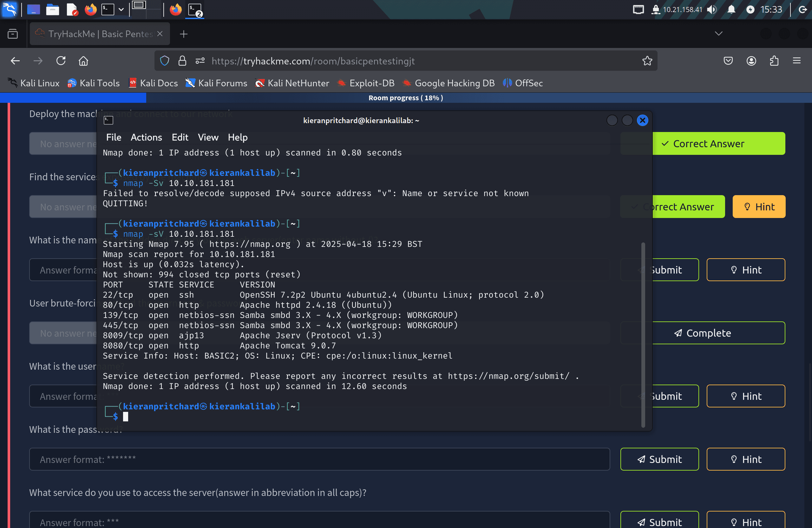Expand the terminal launcher dropdown arrow
The width and height of the screenshot is (812, 528).
[x=121, y=10]
